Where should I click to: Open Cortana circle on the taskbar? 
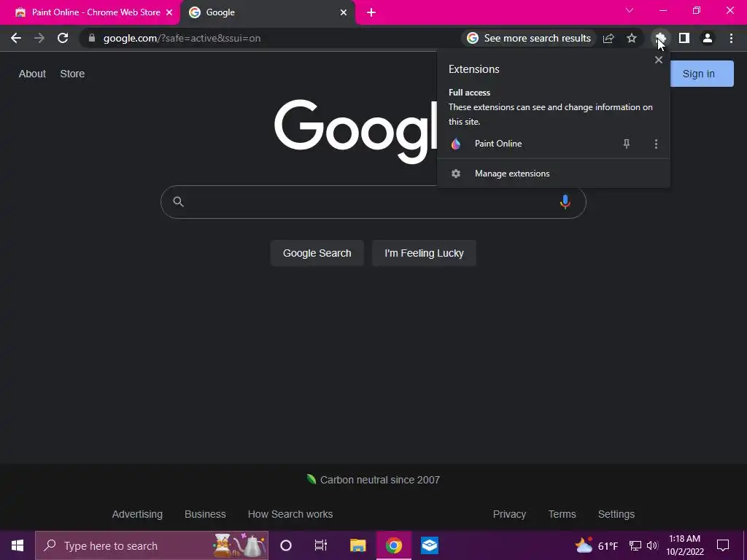pos(286,545)
